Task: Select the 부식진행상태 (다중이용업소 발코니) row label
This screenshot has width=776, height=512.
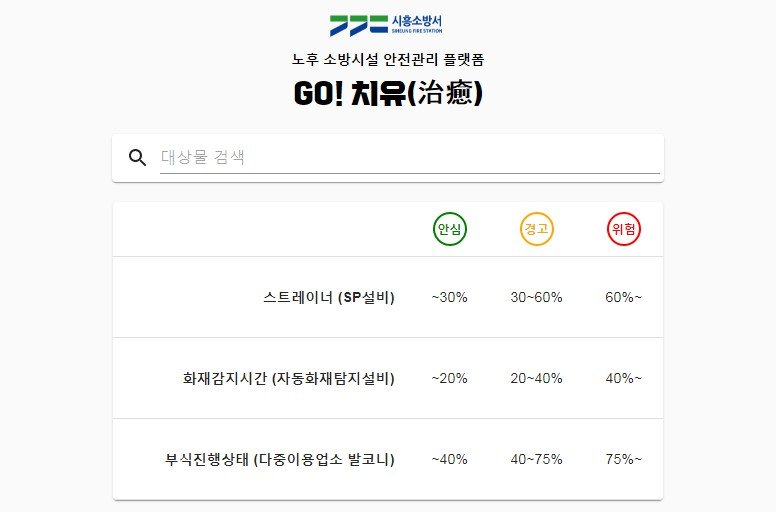Action: [280, 459]
